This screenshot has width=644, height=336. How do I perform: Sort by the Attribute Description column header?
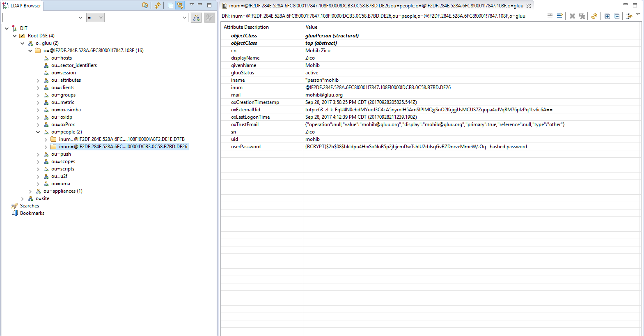point(246,27)
